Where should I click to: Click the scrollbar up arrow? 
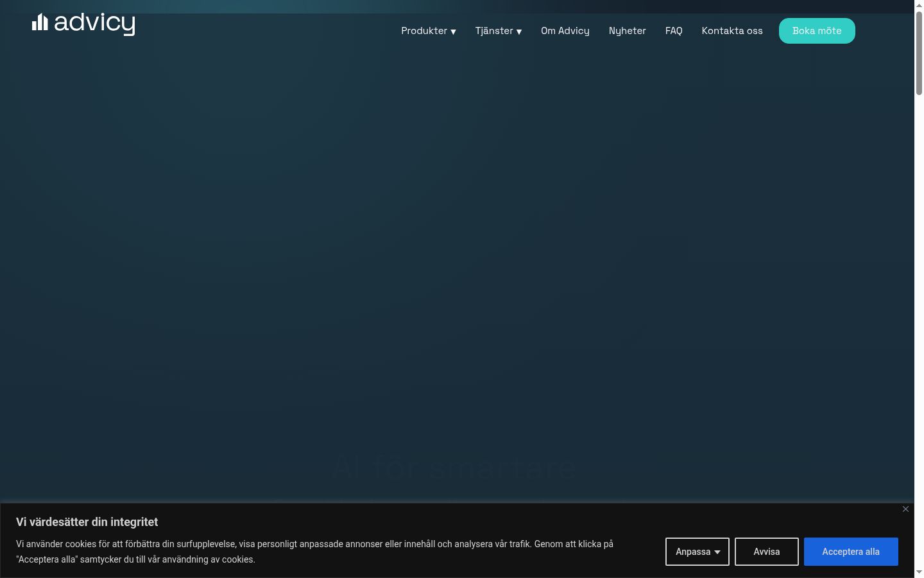[919, 5]
